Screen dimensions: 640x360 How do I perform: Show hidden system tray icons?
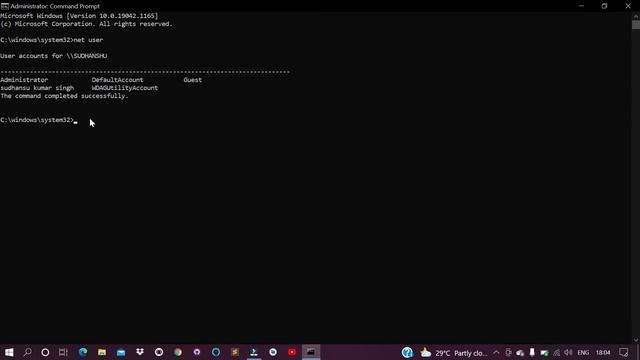pos(496,353)
